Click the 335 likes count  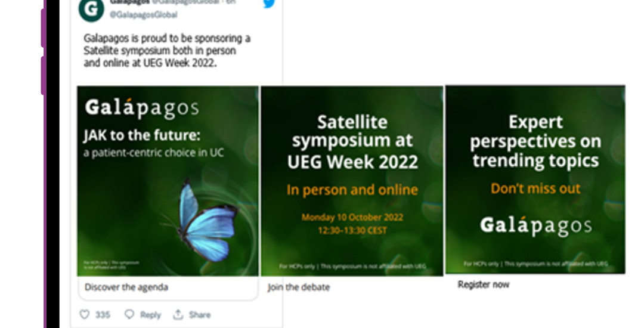[103, 315]
